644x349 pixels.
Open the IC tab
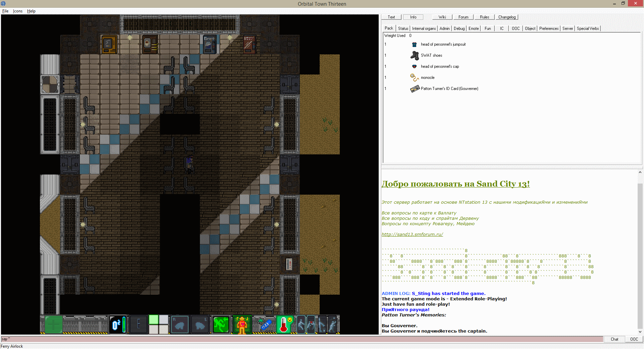tap(502, 29)
